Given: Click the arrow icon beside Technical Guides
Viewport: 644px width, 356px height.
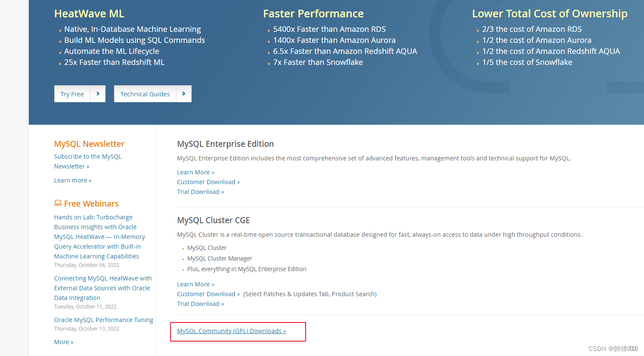Looking at the screenshot, I should click(184, 94).
